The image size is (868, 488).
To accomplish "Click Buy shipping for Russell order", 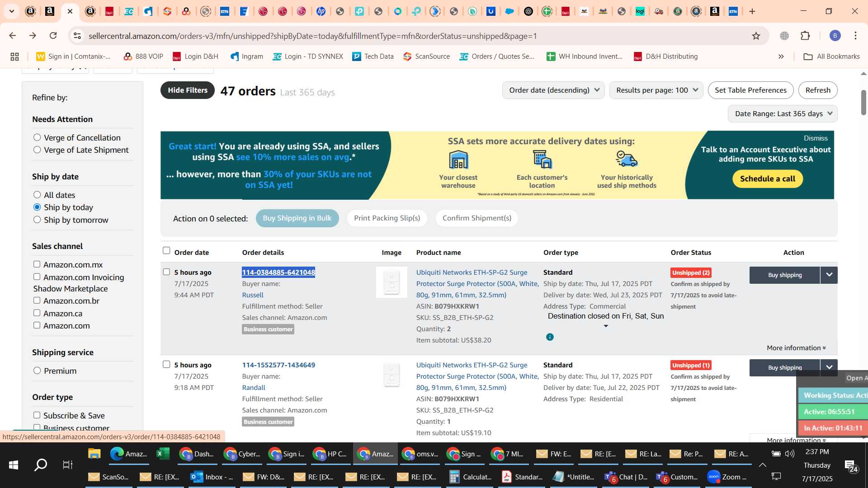I will click(x=785, y=275).
